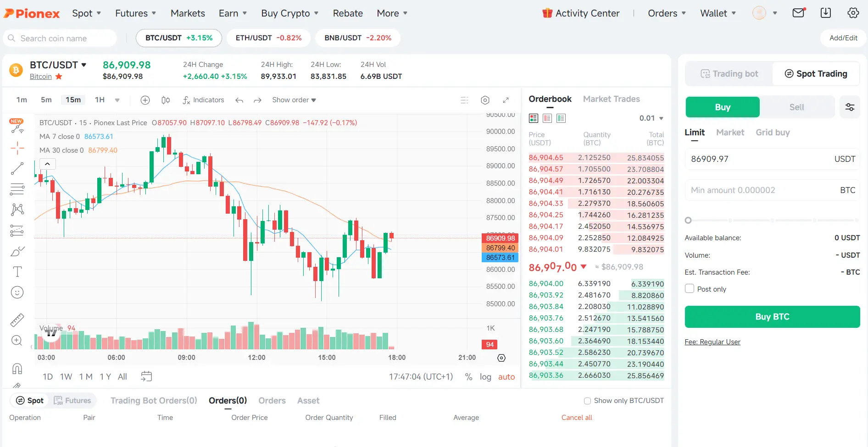
Task: Expand the More navigation menu
Action: (x=392, y=13)
